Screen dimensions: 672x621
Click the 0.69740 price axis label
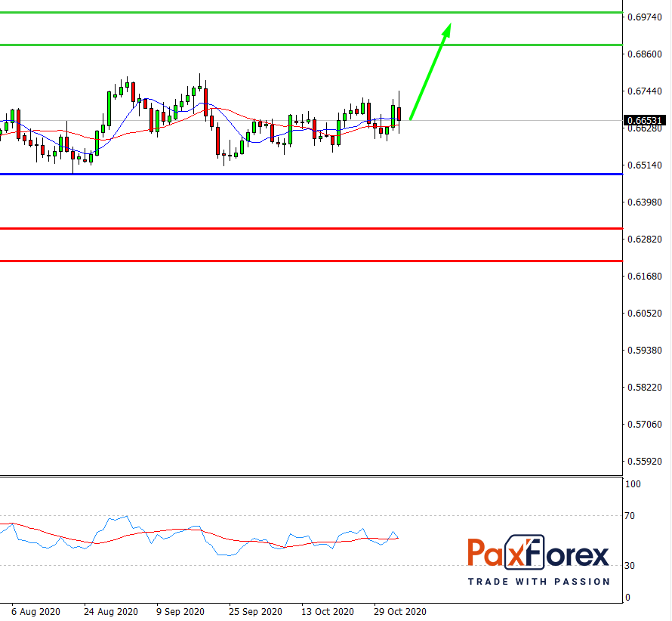645,17
